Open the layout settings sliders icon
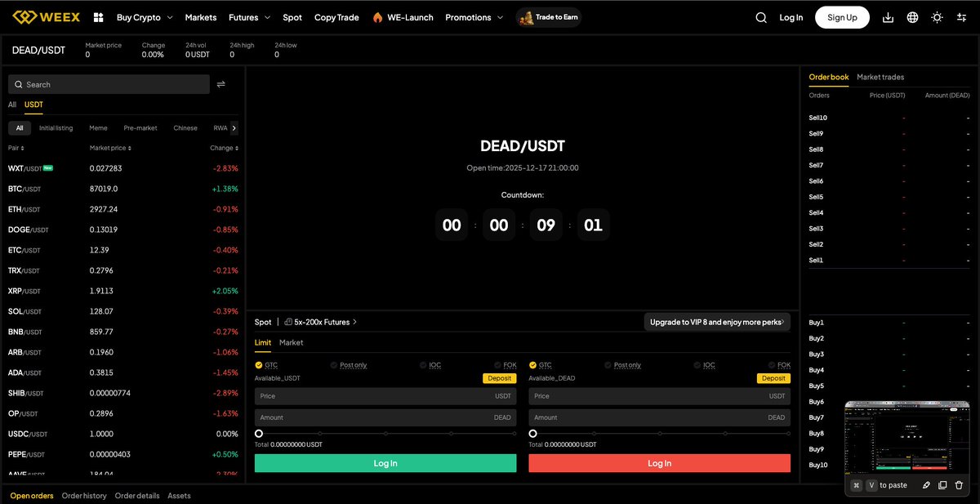980x504 pixels. point(961,17)
